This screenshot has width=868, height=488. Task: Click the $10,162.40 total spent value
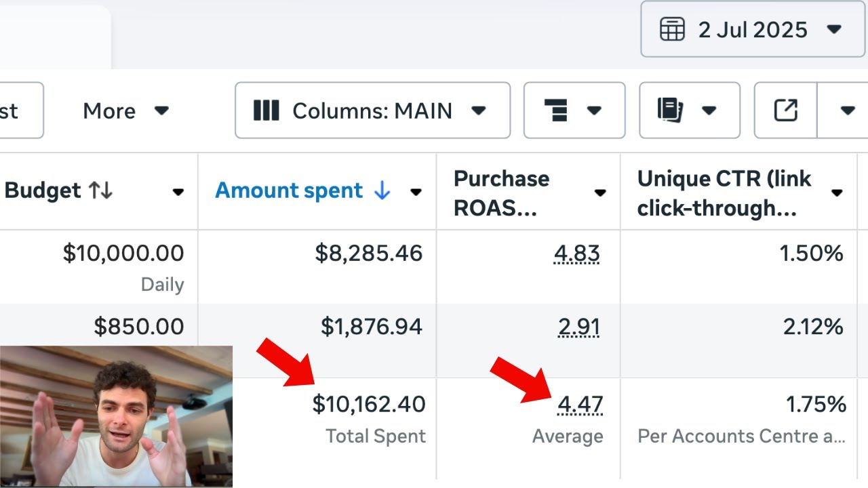(369, 405)
